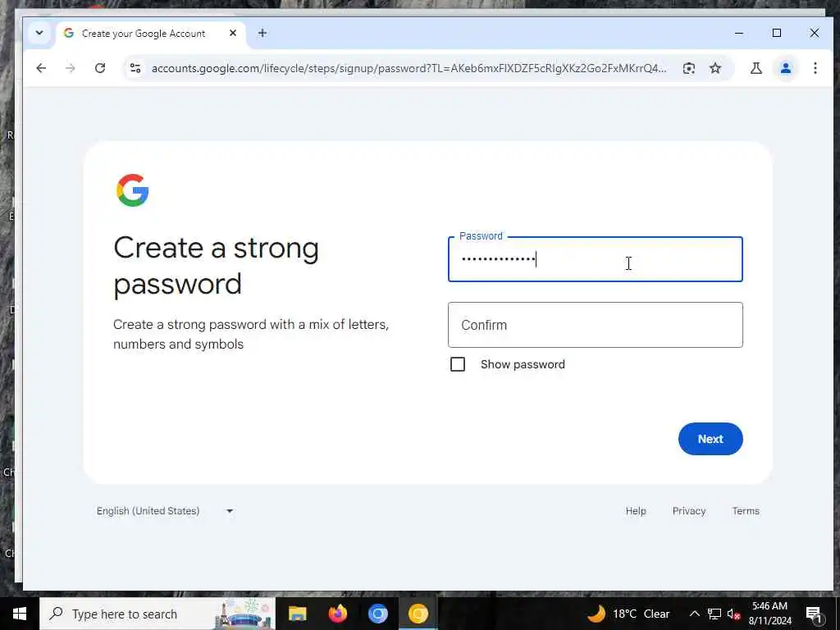Viewport: 840px width, 630px height.
Task: Select the Create your Google Account tab
Action: coord(144,33)
